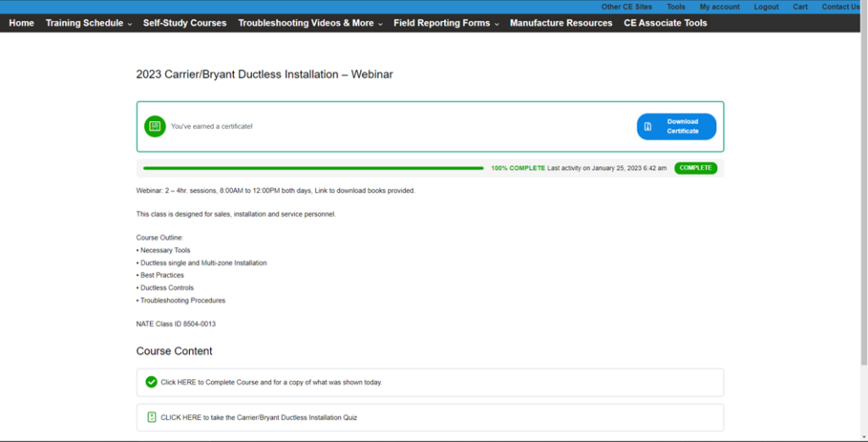Click You've earned a certificate message
The height and width of the screenshot is (442, 868).
211,127
